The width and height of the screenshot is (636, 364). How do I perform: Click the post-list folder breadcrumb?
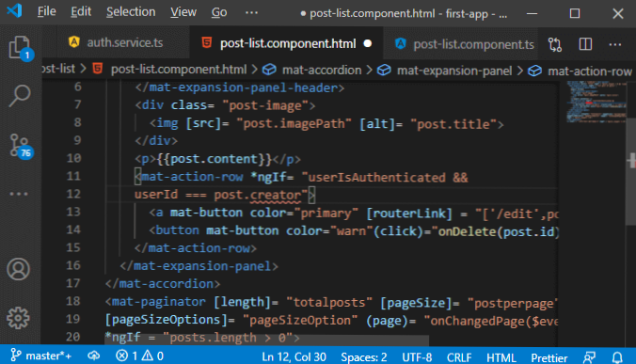tap(59, 69)
